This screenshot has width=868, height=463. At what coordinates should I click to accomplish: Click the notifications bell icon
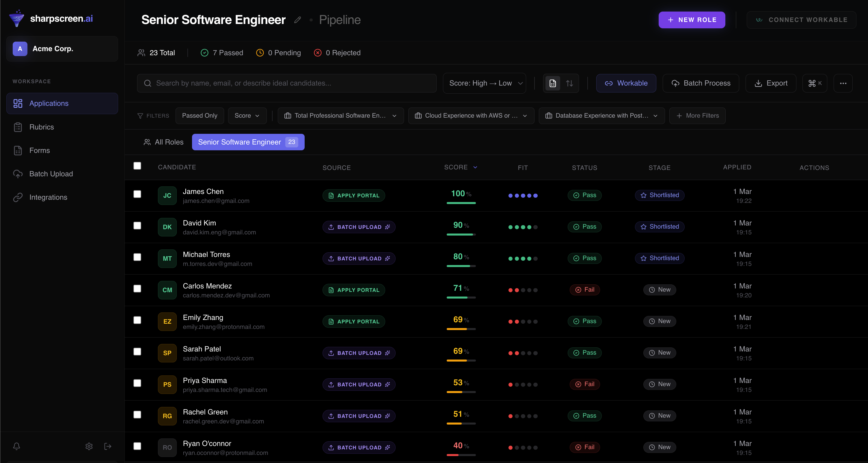[16, 446]
